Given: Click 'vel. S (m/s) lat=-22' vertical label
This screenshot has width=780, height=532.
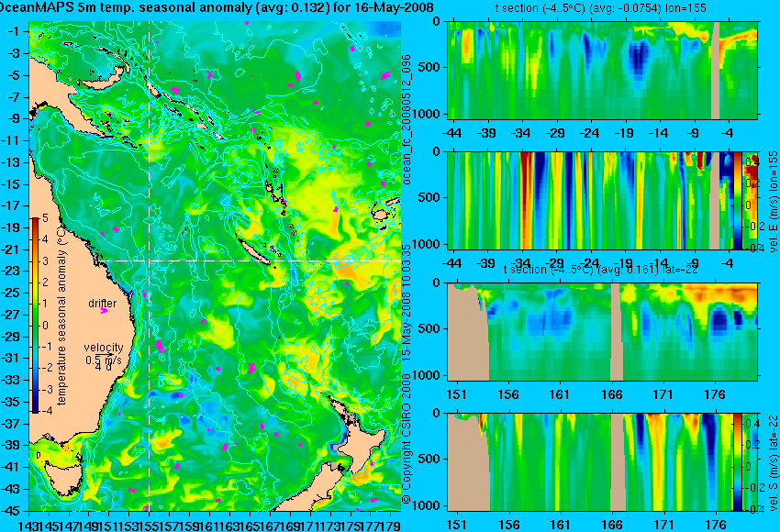Looking at the screenshot, I should [x=774, y=463].
